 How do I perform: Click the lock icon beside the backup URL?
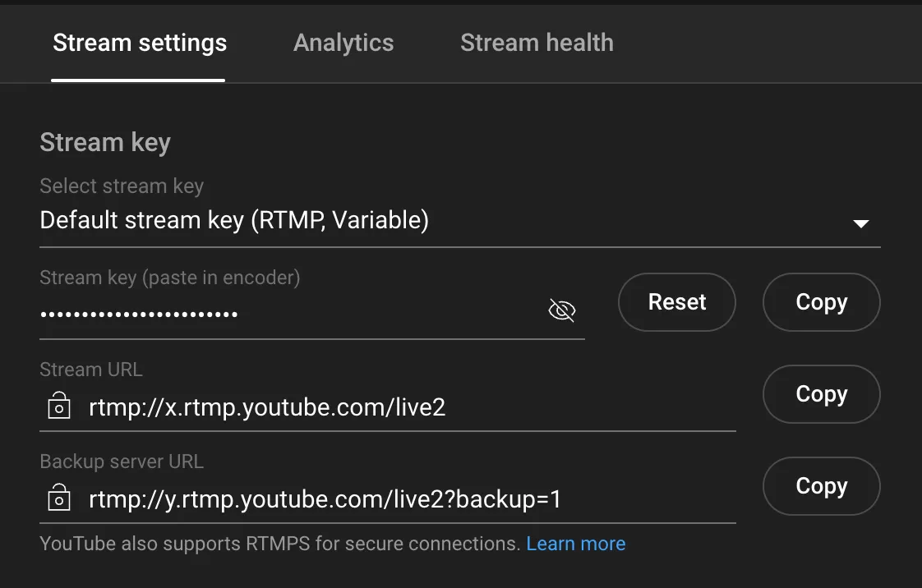(x=59, y=498)
